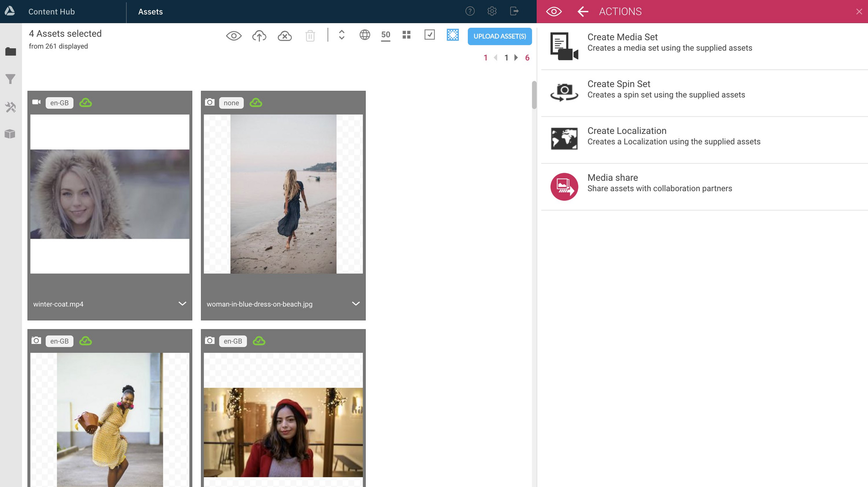Click the Content Hub logo icon
The width and height of the screenshot is (868, 487).
pos(10,11)
